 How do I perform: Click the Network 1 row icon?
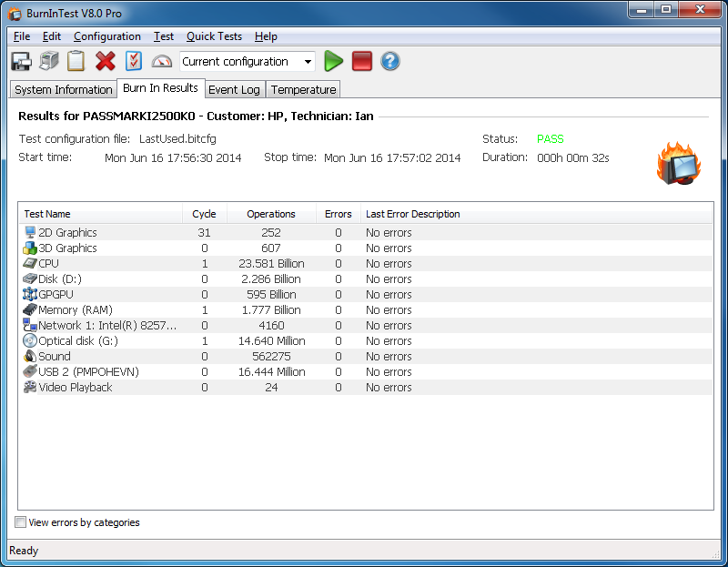[x=30, y=325]
